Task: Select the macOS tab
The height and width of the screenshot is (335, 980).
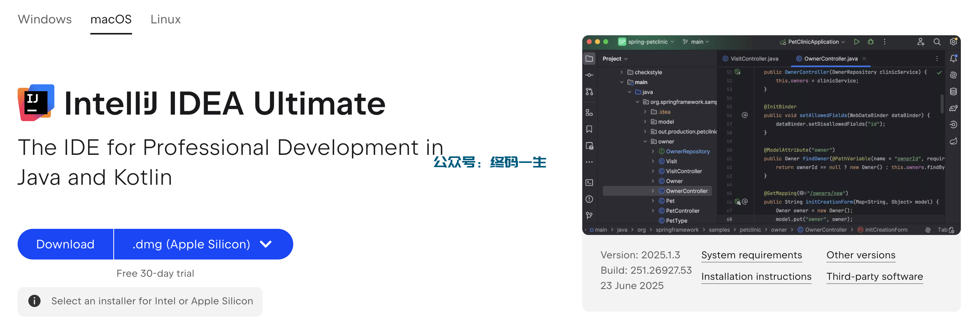Action: tap(111, 19)
